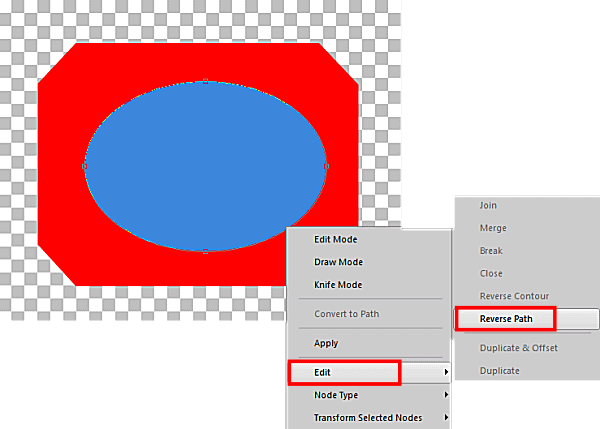Screen dimensions: 600x429
Task: Click left node of blue ellipse
Action: [85, 166]
